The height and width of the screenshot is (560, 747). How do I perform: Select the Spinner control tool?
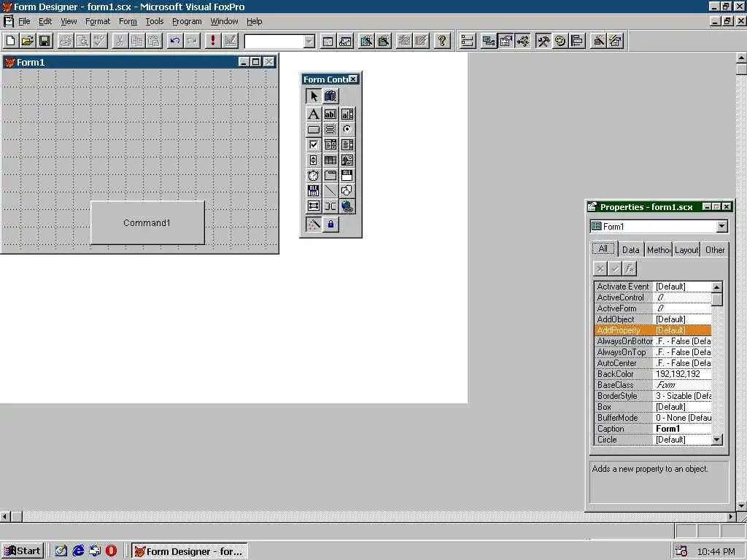[313, 160]
